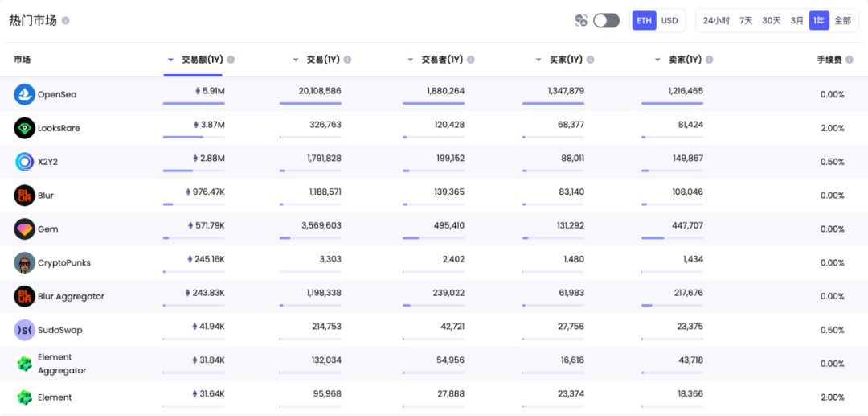Select the 1年 time range
868x416 pixels.
click(819, 20)
